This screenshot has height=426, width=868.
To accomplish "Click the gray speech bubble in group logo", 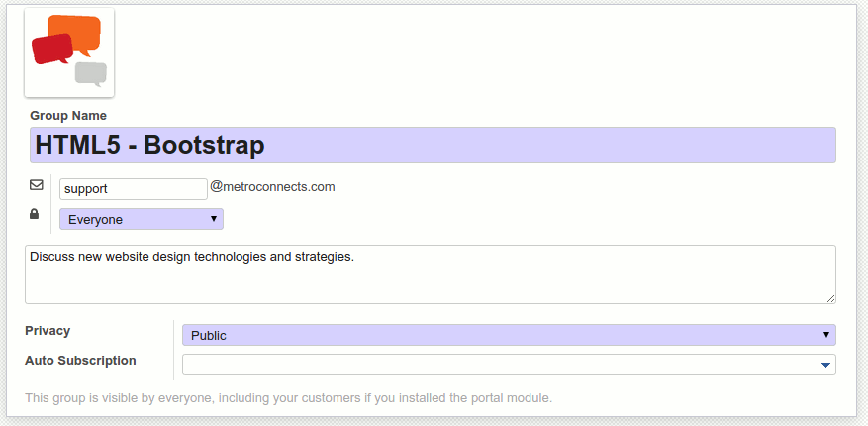I will [x=91, y=73].
